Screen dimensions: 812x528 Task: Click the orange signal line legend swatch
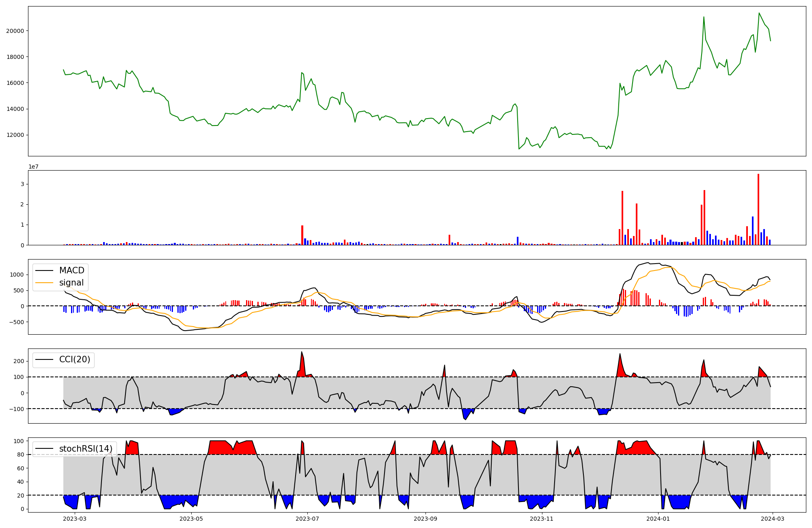[44, 283]
